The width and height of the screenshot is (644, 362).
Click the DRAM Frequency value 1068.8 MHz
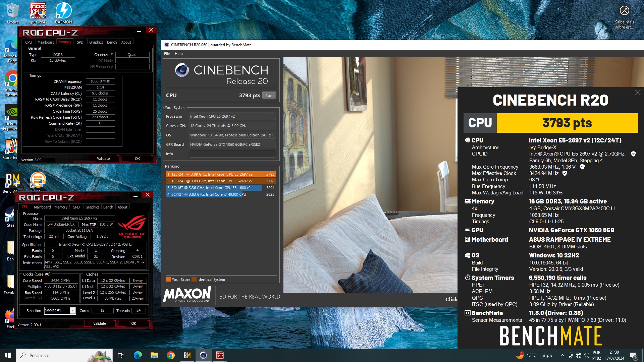[100, 81]
